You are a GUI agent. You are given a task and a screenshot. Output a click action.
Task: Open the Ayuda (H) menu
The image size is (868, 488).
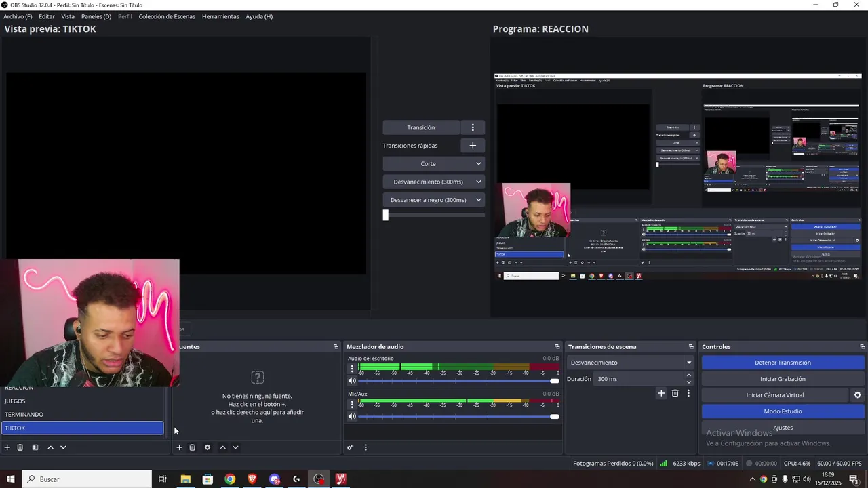(259, 16)
